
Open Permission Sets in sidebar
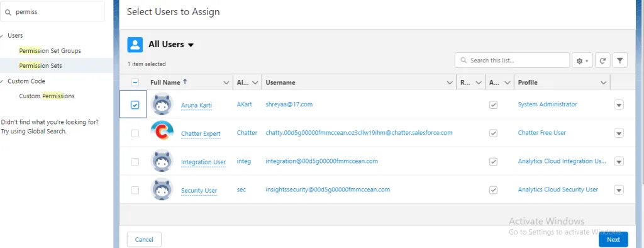pos(41,66)
